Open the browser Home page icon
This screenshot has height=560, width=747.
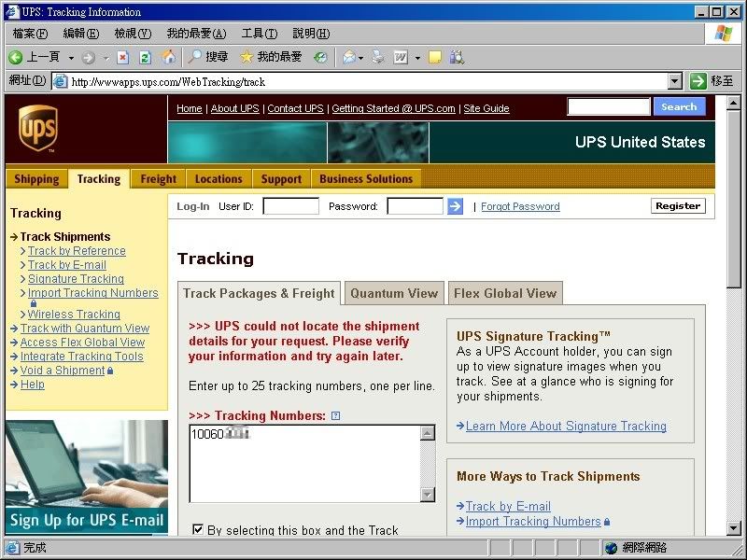[168, 58]
